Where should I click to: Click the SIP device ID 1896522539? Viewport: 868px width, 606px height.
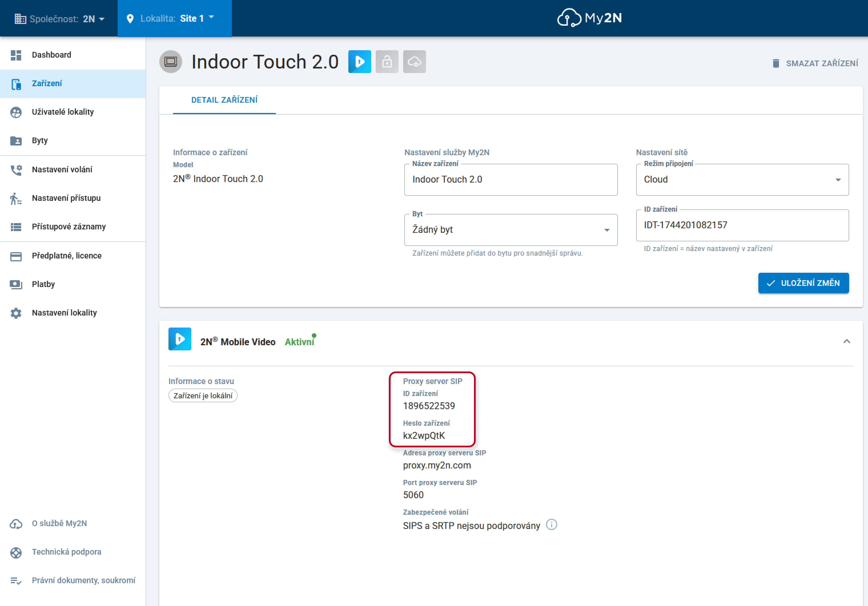pyautogui.click(x=429, y=406)
